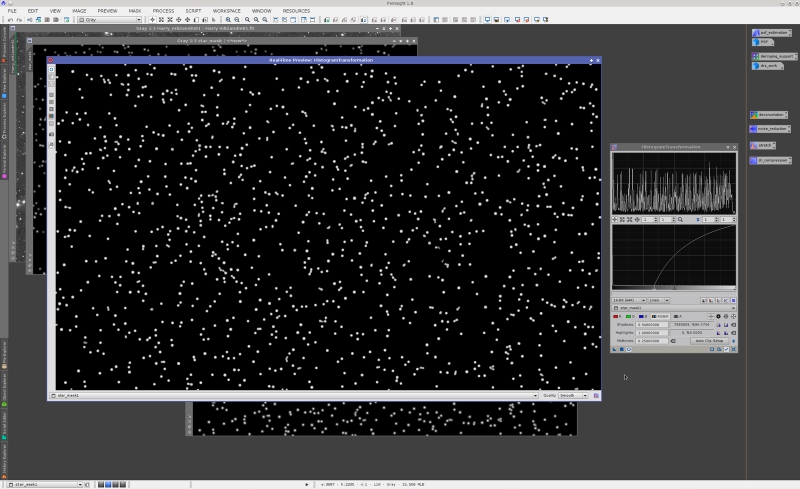800x489 pixels.
Task: Open the SCRIPT menu
Action: click(x=193, y=11)
